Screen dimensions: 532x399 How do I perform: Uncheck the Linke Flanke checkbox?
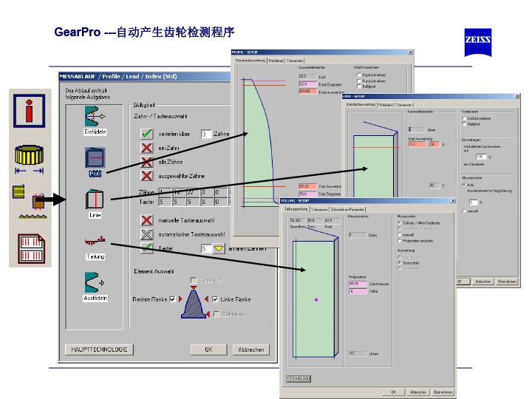pyautogui.click(x=215, y=299)
